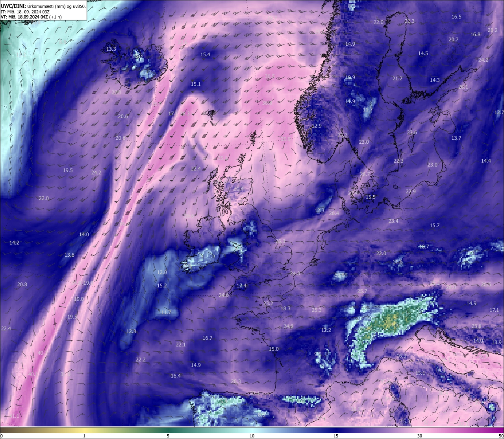The width and height of the screenshot is (504, 439).
Task: Click the 12.9 value over southern Norway
Action: coord(317,126)
